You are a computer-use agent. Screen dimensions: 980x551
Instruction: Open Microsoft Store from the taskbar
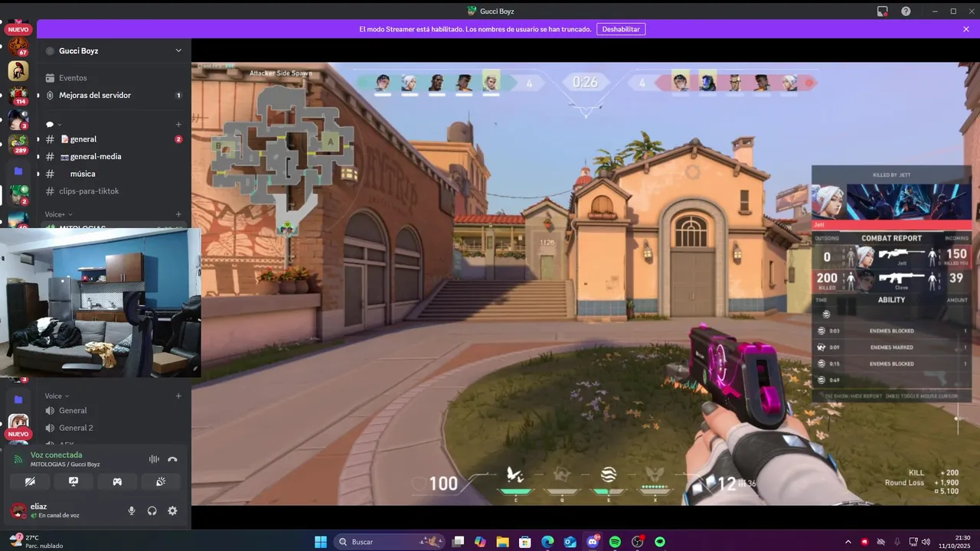(525, 542)
